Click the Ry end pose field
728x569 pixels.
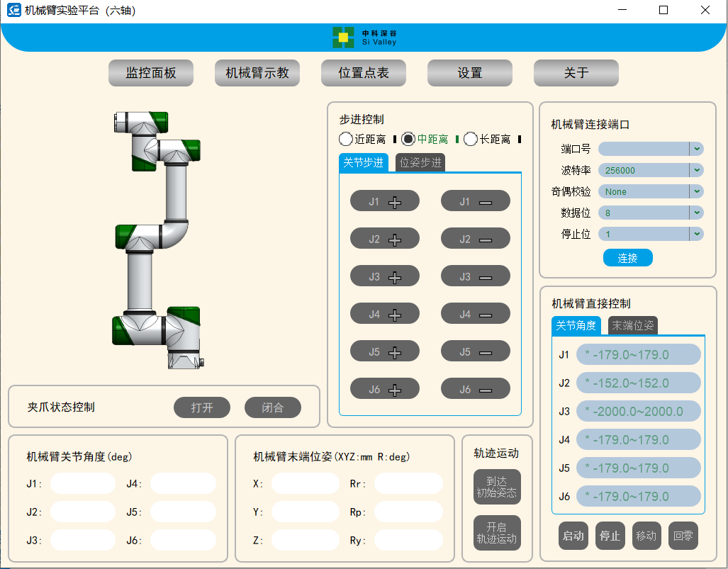pos(408,540)
